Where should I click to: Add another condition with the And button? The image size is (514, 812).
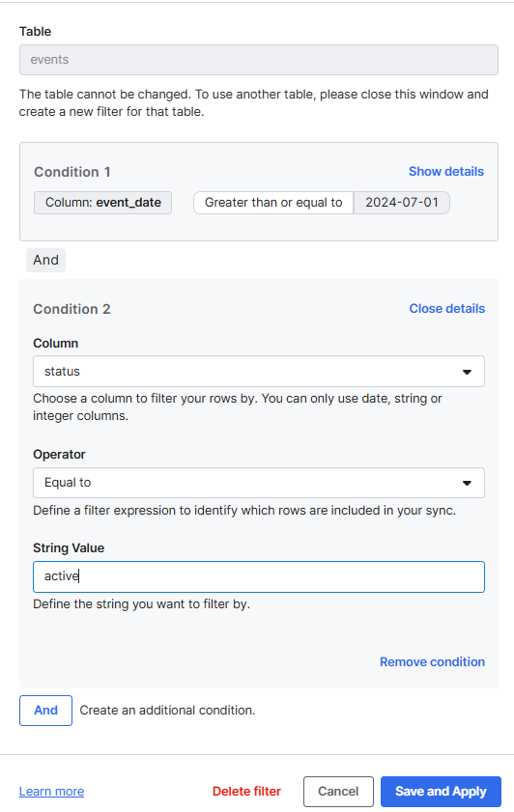tap(45, 711)
